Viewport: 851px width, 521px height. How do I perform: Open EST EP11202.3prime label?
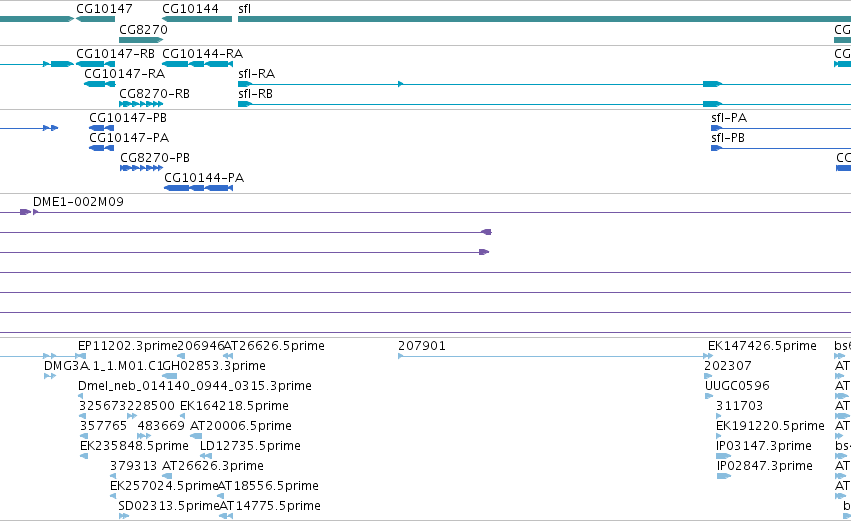(128, 346)
